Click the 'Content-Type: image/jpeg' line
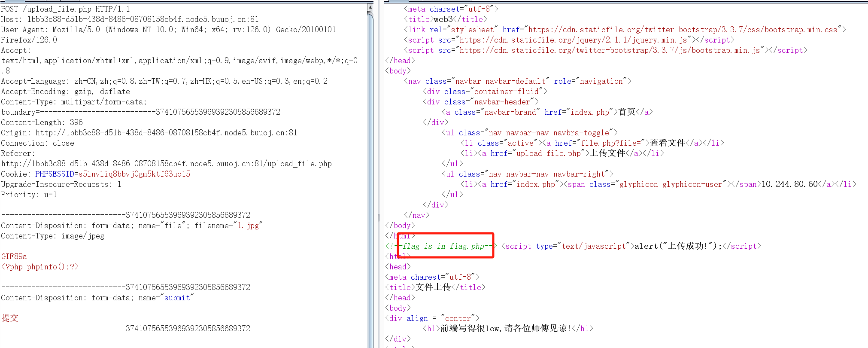The width and height of the screenshot is (868, 348). [x=52, y=236]
